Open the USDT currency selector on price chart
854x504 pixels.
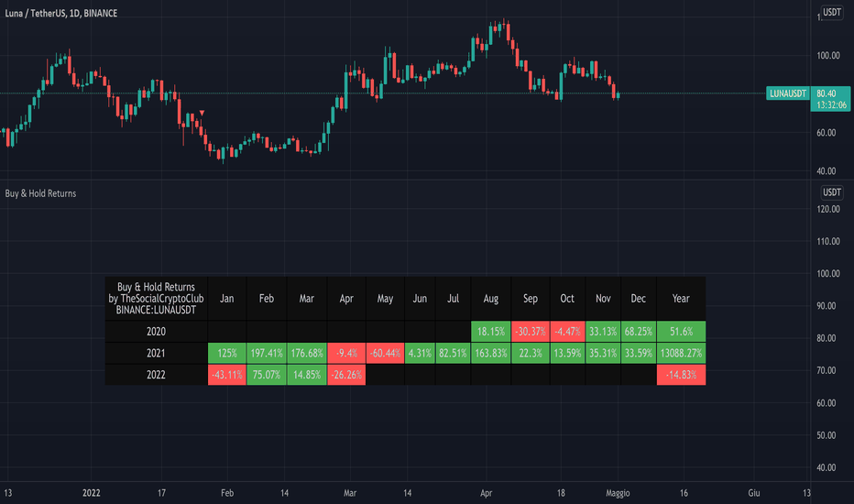pos(832,12)
